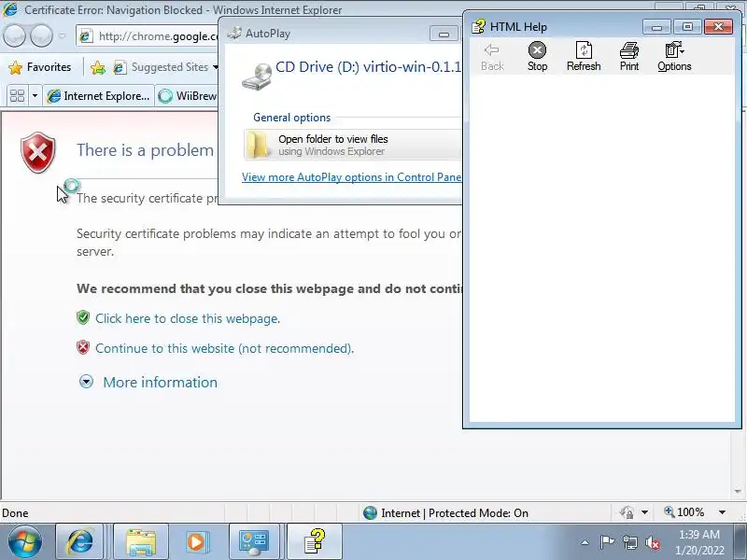Click the Action Center flag icon
Viewport: 747px width, 560px height.
pyautogui.click(x=607, y=542)
